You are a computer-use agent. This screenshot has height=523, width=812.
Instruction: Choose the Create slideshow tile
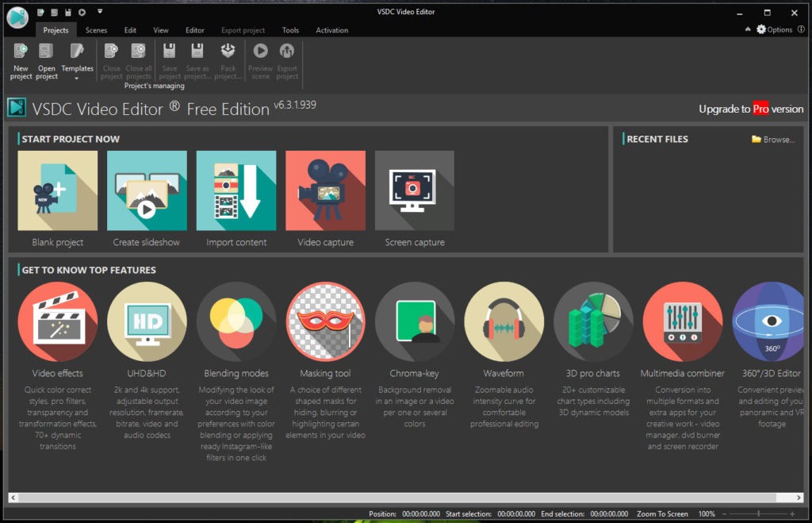click(x=147, y=190)
